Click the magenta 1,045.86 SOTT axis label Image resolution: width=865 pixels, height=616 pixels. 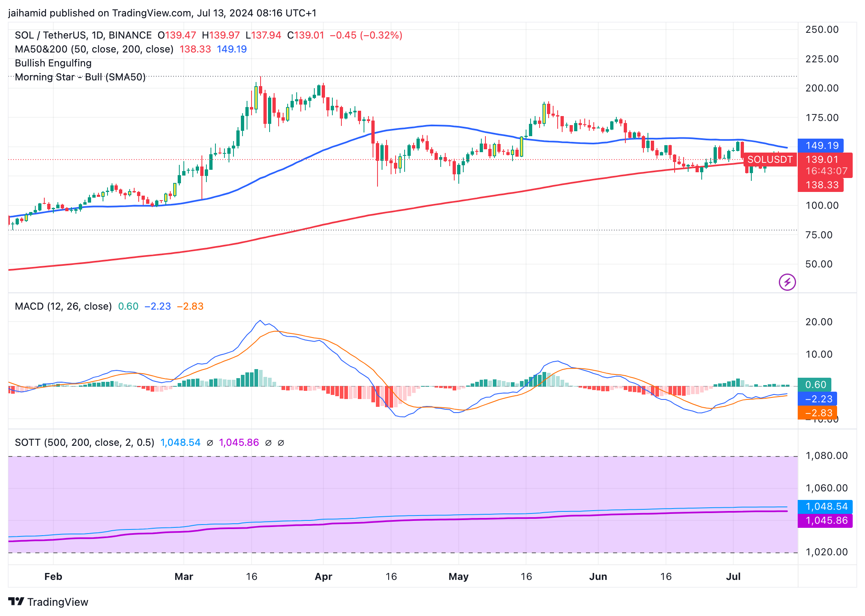[825, 520]
